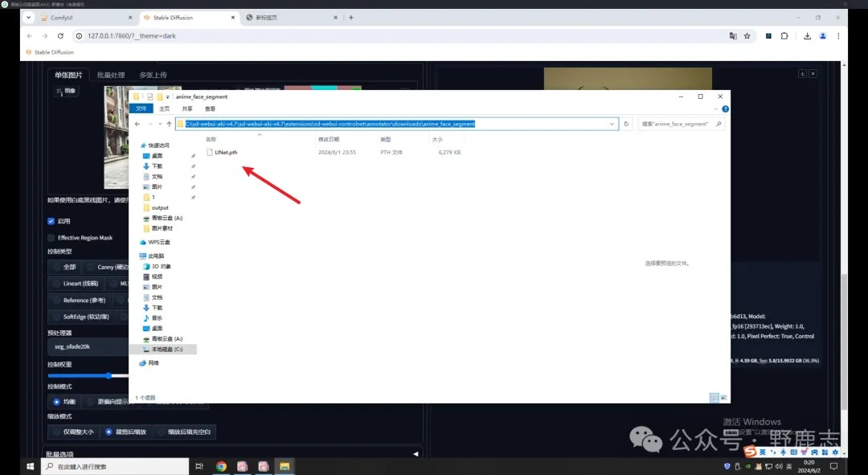The image size is (868, 475).
Task: Open Stable Diffusion bookmark in bookmarks bar
Action: coord(49,52)
